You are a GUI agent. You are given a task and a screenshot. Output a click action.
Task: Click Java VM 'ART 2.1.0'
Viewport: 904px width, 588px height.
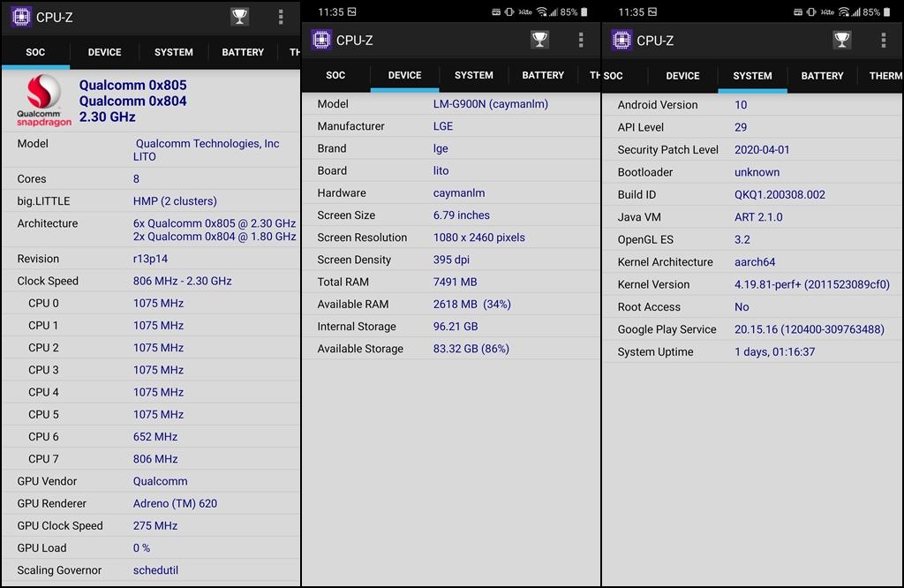[x=758, y=217]
